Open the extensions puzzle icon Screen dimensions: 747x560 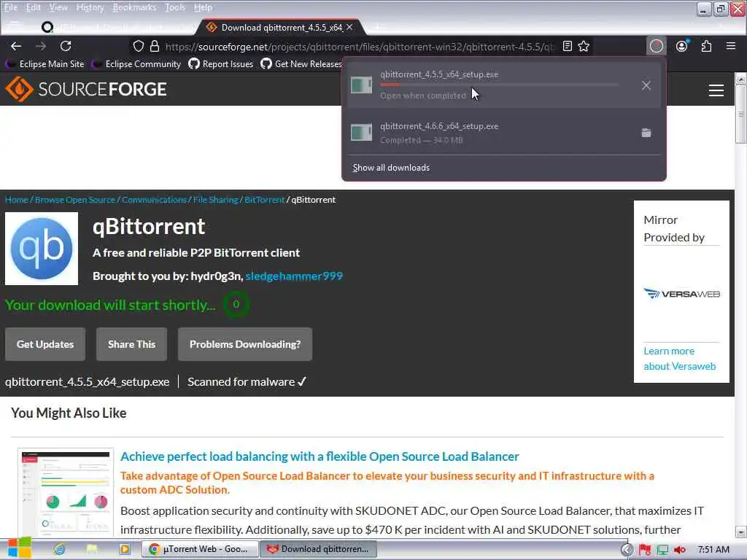pyautogui.click(x=706, y=46)
